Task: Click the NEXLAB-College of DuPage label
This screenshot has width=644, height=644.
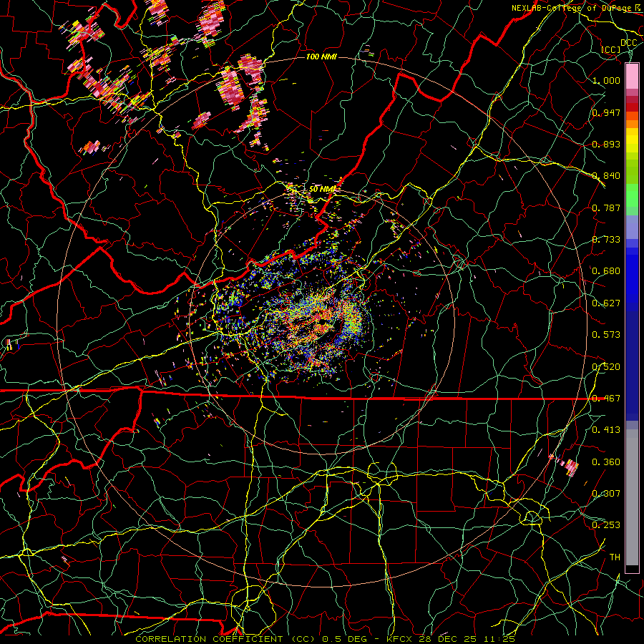Action: coord(573,8)
